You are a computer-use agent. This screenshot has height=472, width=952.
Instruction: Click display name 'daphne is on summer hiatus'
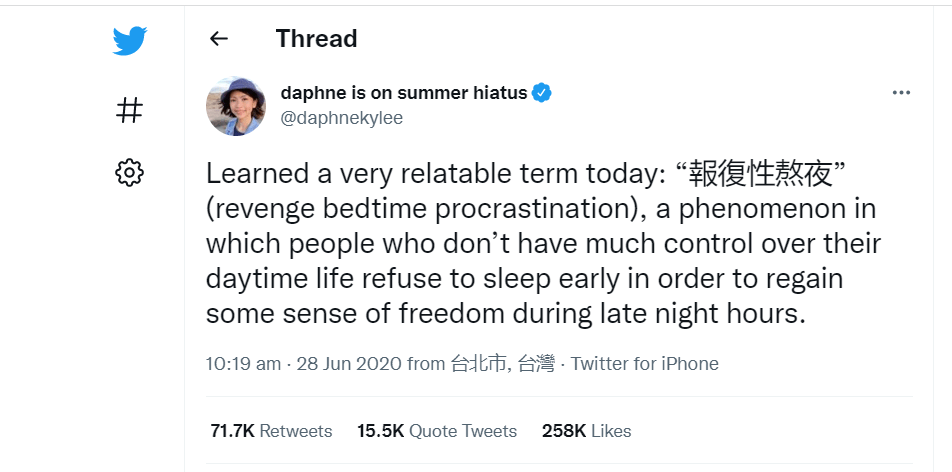404,93
